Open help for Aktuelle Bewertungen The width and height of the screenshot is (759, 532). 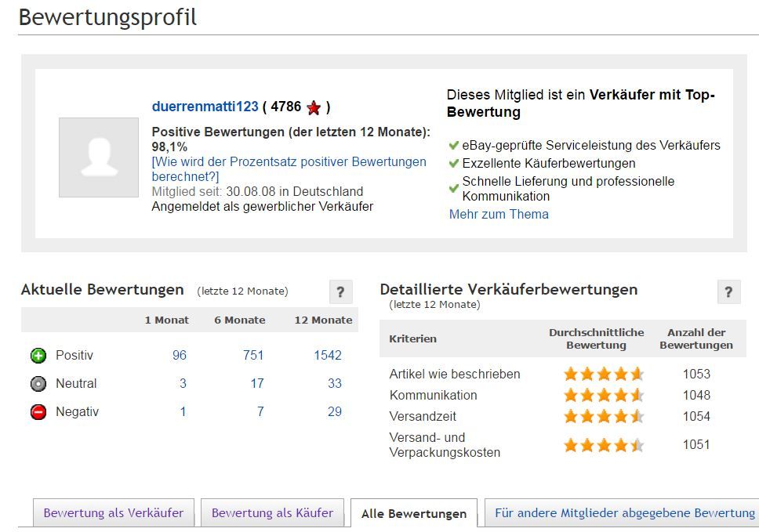point(340,292)
